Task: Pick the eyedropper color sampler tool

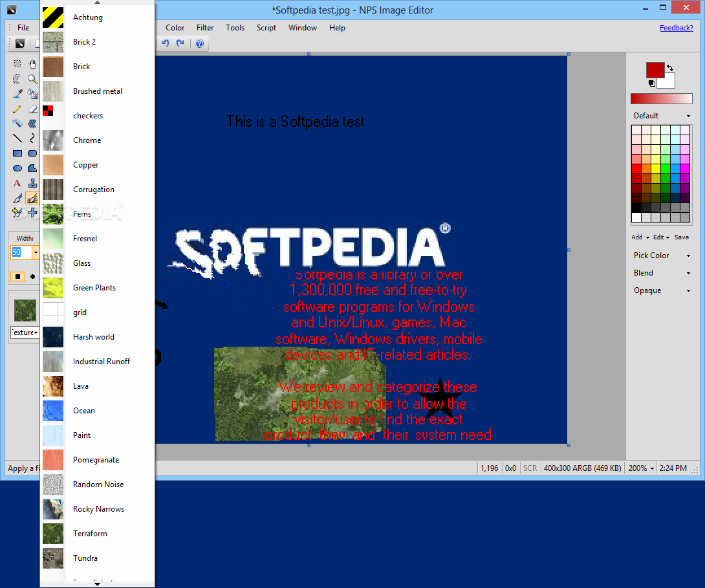Action: 17,94
